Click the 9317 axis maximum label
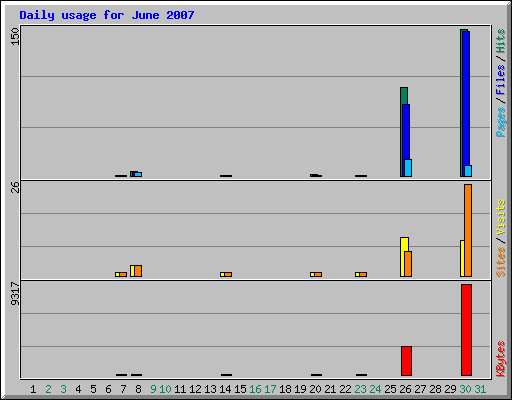The width and height of the screenshot is (512, 400). 15,293
